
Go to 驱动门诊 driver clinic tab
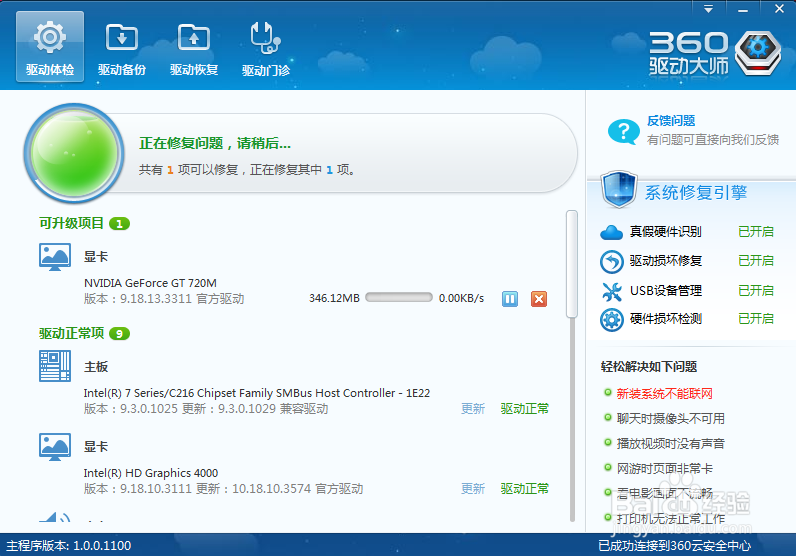click(x=266, y=48)
